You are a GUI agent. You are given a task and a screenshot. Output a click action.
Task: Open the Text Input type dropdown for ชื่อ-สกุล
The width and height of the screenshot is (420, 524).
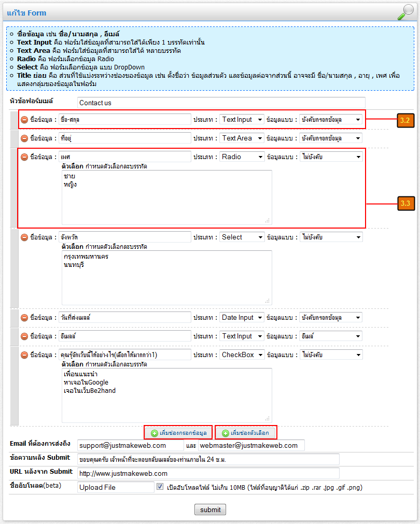[x=242, y=120]
